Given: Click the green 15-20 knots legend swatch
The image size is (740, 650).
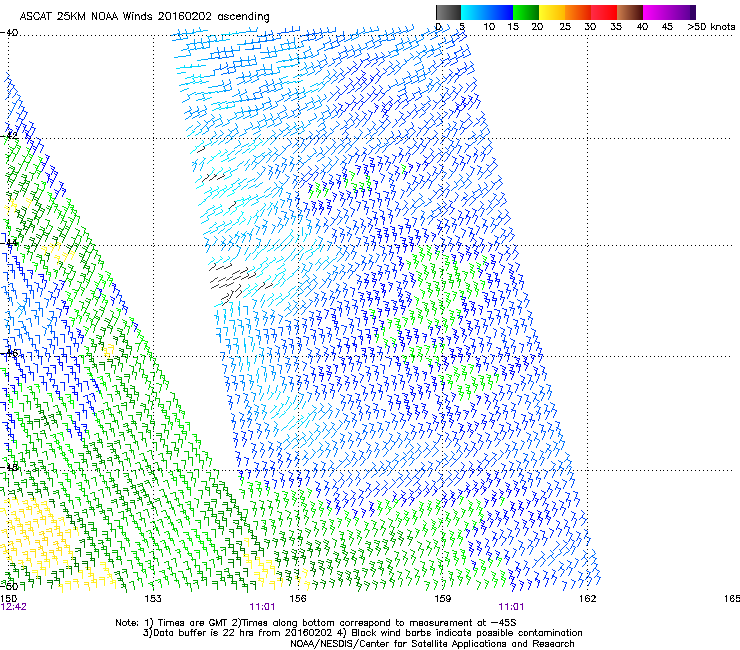Looking at the screenshot, I should pos(526,12).
